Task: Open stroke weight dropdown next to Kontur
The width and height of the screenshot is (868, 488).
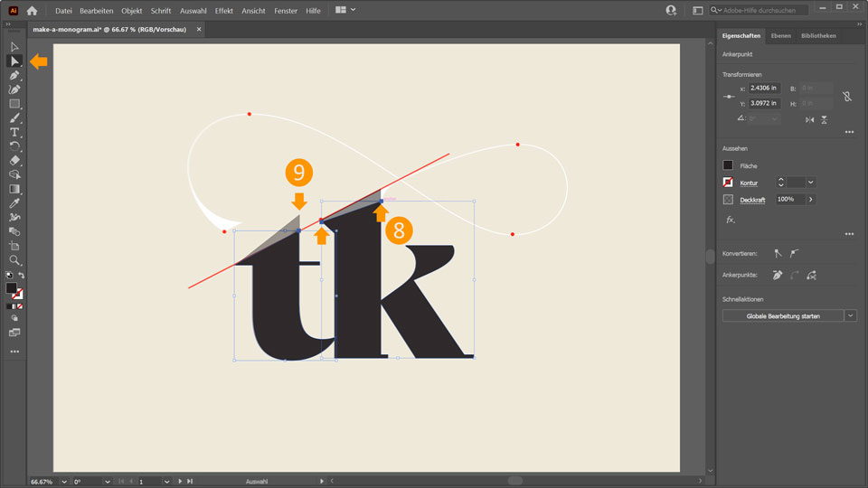Action: (810, 182)
